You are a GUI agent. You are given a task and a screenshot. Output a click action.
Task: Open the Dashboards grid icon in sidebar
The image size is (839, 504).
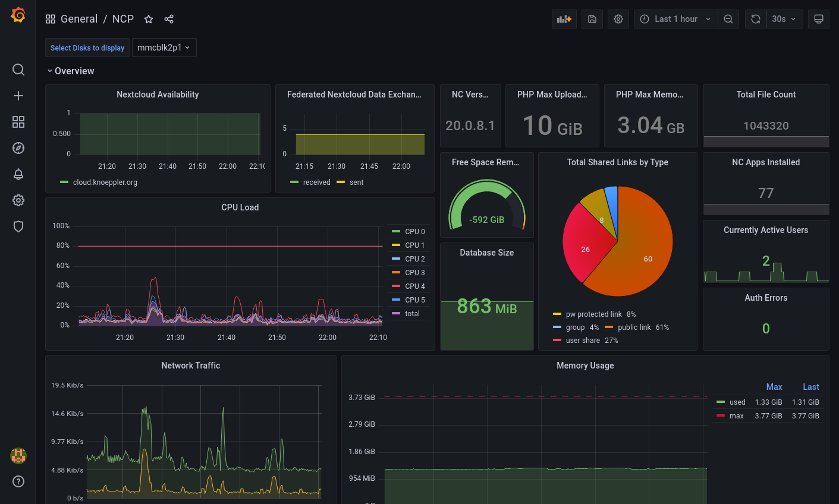(18, 122)
